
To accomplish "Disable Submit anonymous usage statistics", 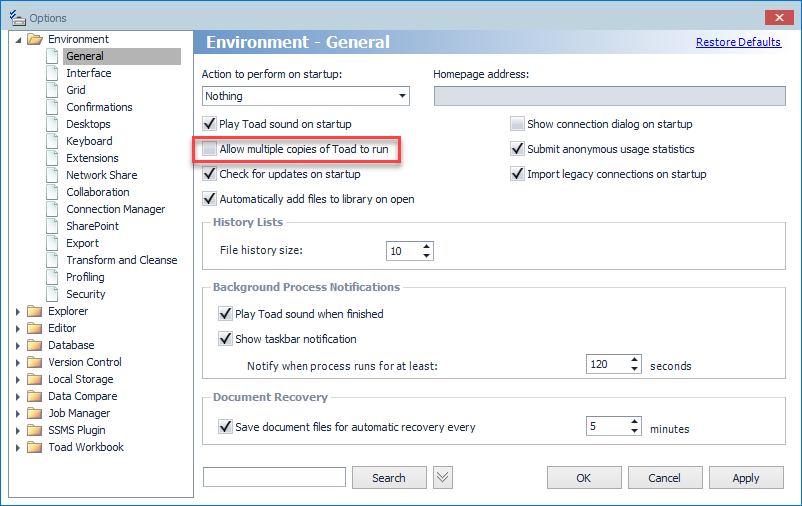I will click(x=517, y=149).
